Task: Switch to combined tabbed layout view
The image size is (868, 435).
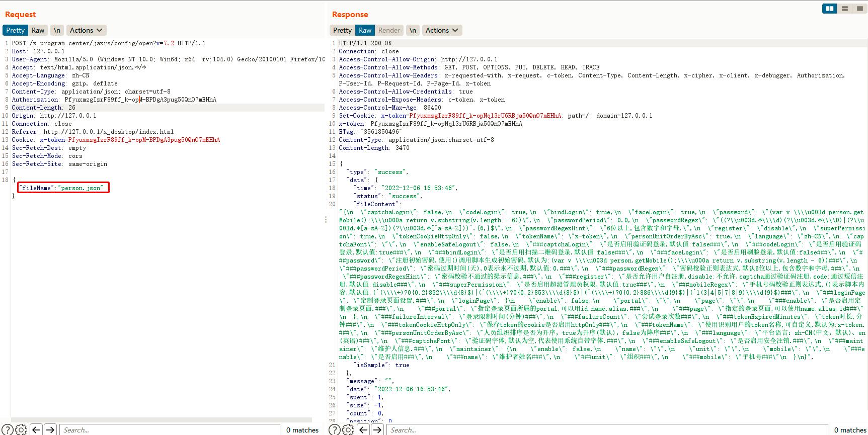Action: click(859, 9)
